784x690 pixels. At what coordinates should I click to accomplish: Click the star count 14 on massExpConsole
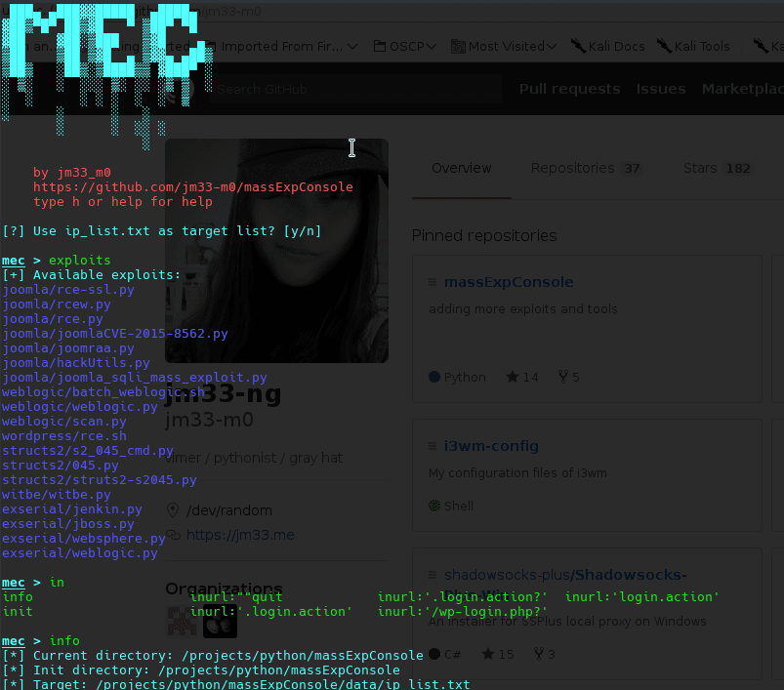pos(522,378)
